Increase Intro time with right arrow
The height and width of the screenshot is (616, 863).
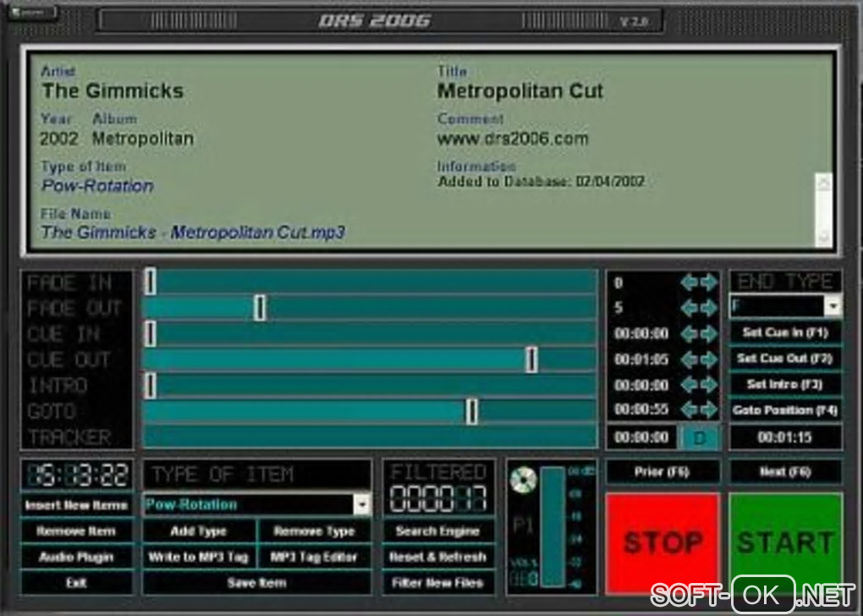click(x=710, y=384)
